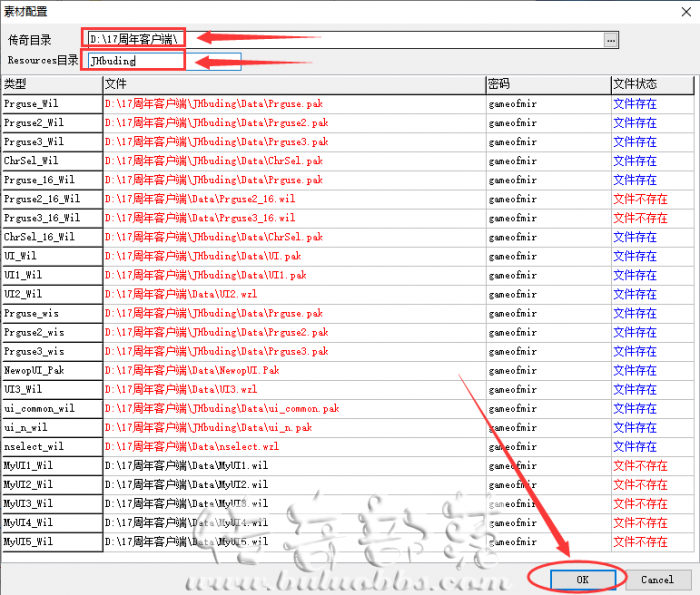Click the password cell for MyUI1_Wil

(x=547, y=466)
